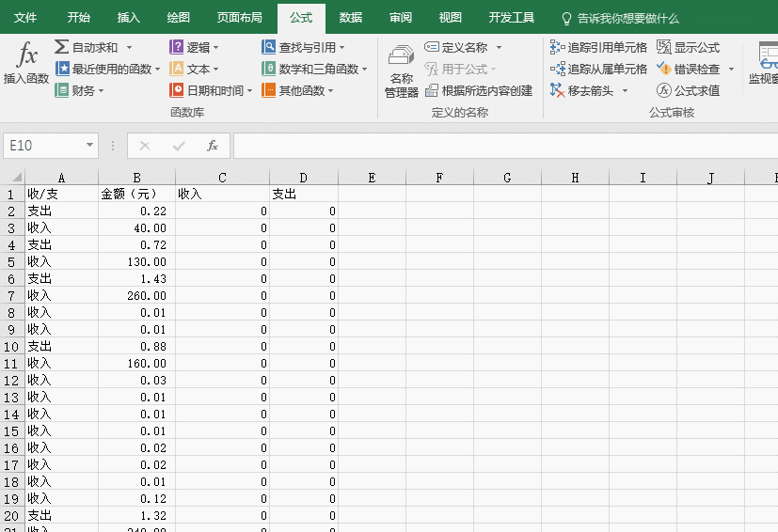The image size is (778, 532).
Task: Click cell D1 containing 支出
Action: [304, 194]
